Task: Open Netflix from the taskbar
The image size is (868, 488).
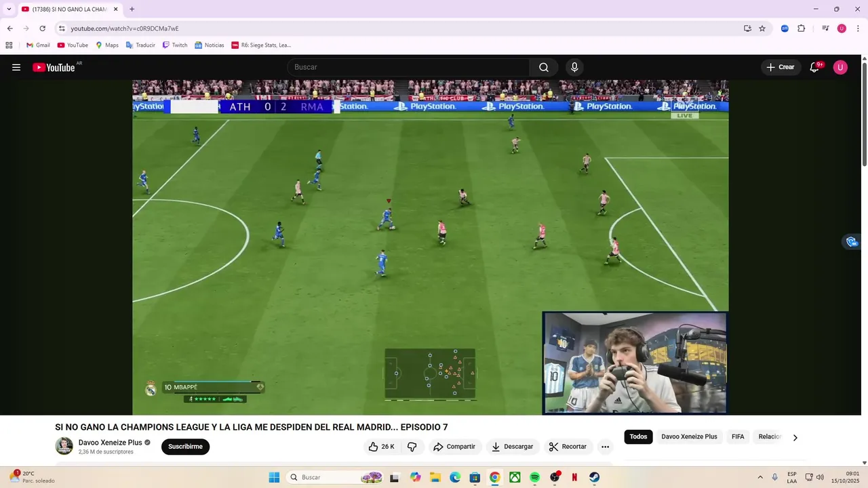Action: pyautogui.click(x=574, y=477)
